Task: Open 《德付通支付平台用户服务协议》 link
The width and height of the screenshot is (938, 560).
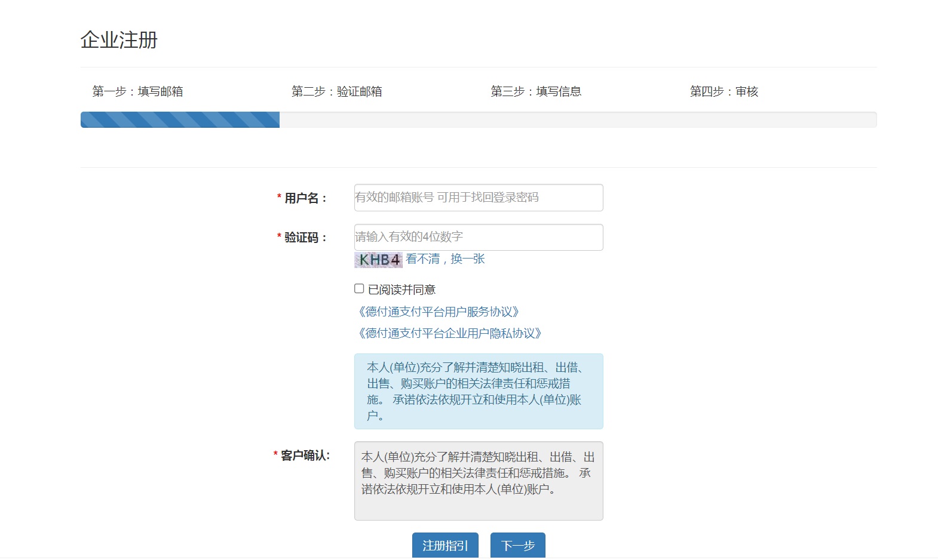Action: (439, 312)
